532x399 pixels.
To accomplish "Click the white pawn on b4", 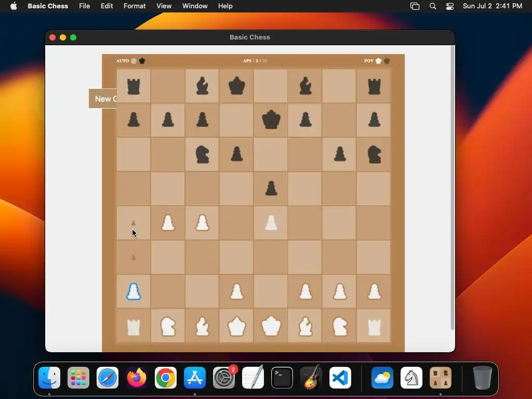I will [168, 223].
